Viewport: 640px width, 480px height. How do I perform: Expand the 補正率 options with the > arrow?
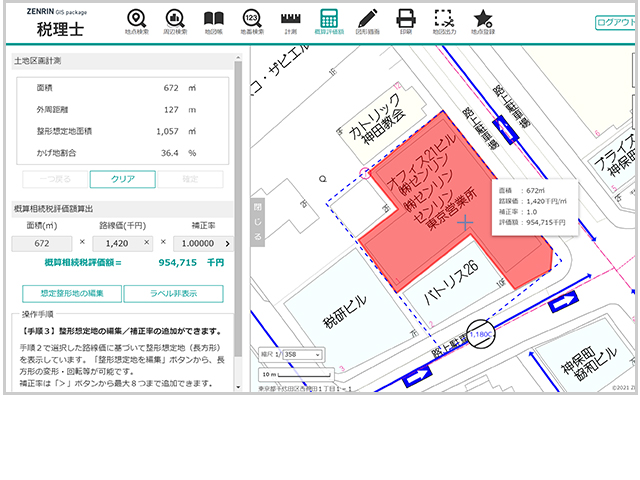(228, 244)
